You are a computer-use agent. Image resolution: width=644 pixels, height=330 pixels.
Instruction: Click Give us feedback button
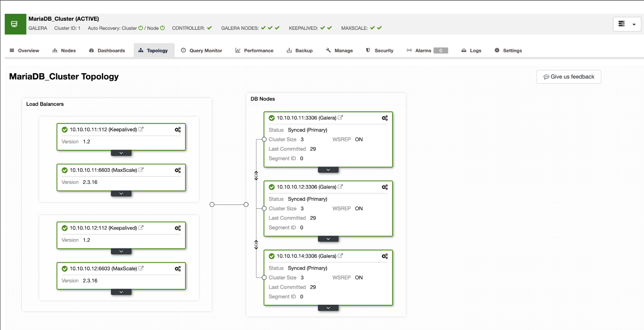click(x=569, y=77)
